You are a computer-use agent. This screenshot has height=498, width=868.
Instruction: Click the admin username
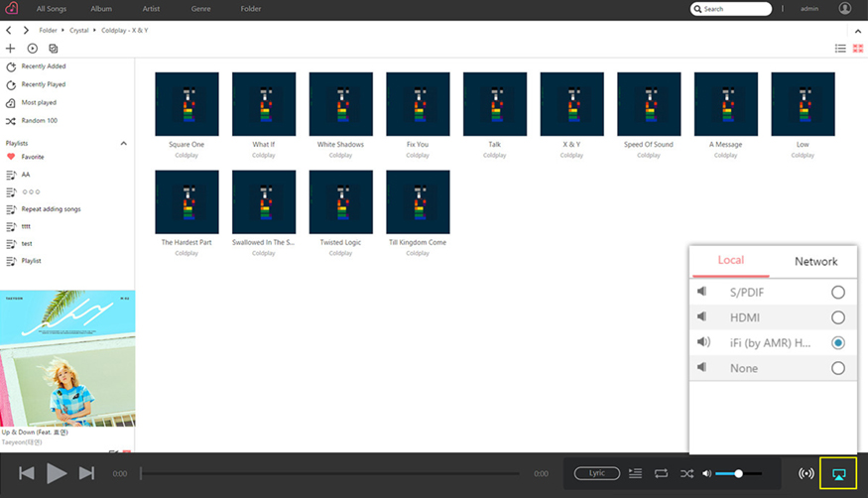(x=809, y=9)
